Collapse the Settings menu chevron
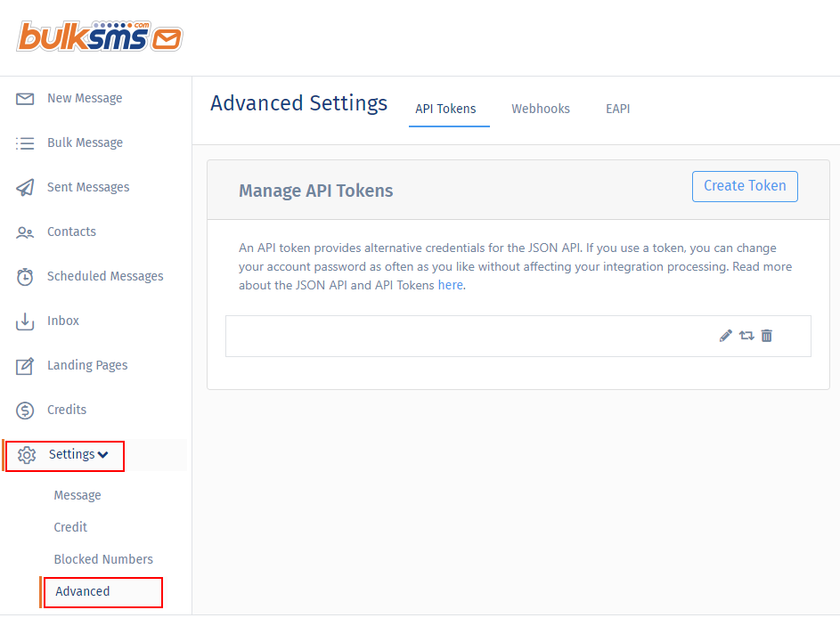Screen dimensions: 840x618 (x=103, y=455)
